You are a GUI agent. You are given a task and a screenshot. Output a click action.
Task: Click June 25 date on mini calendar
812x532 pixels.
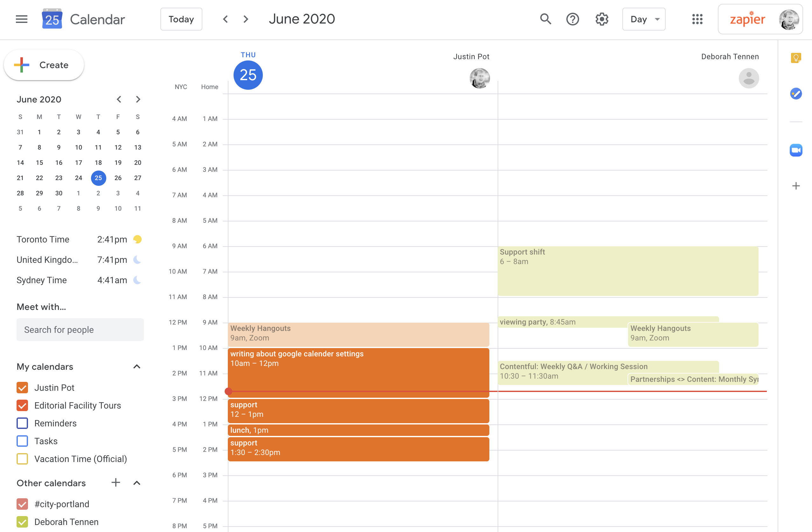point(97,178)
